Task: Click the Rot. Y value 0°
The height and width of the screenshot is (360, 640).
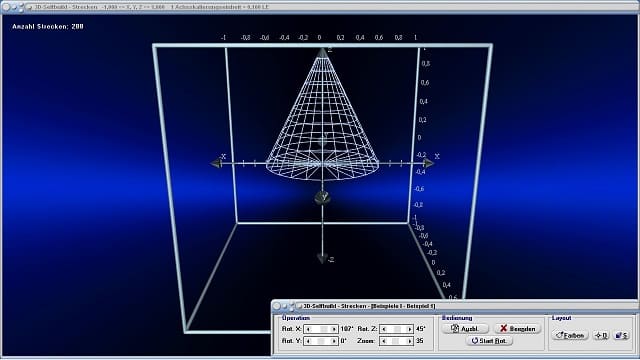Action: [344, 341]
